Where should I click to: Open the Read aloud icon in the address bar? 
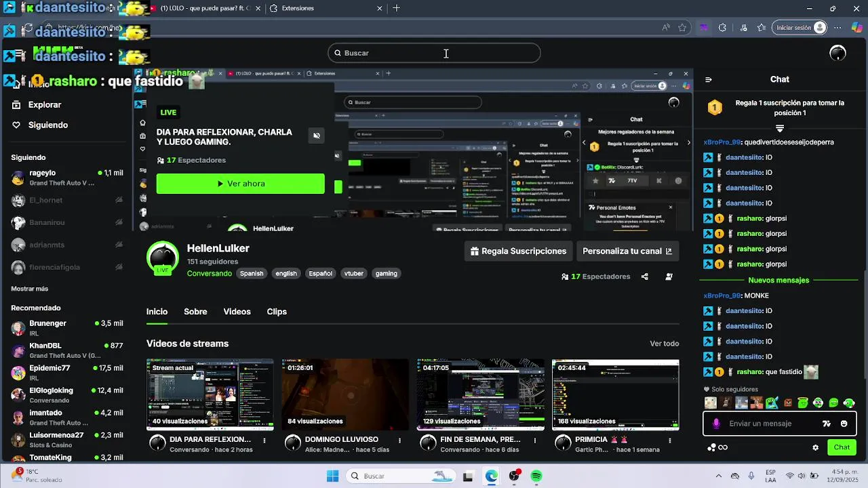point(666,28)
